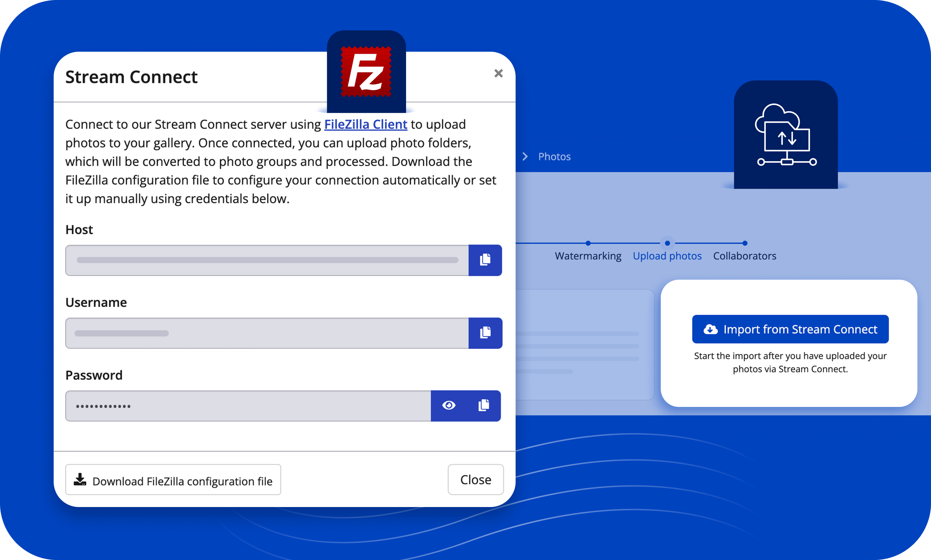The height and width of the screenshot is (560, 931).
Task: Copy the Username value to clipboard
Action: (485, 333)
